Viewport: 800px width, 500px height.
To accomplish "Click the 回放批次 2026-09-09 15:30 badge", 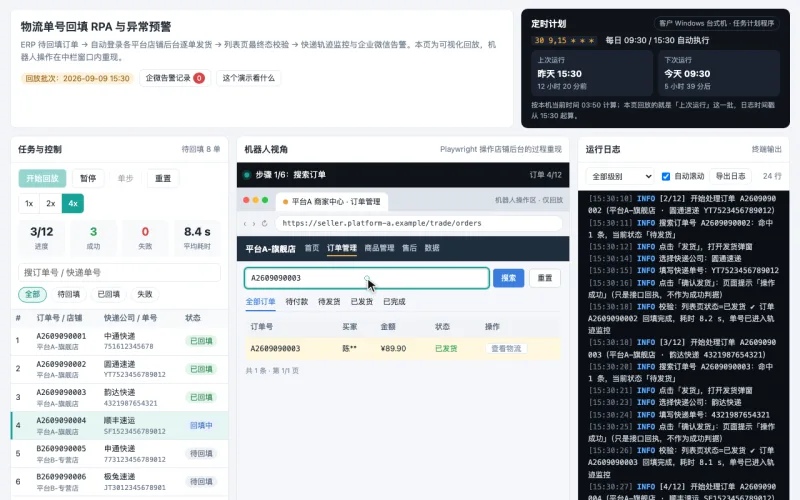I will point(77,78).
